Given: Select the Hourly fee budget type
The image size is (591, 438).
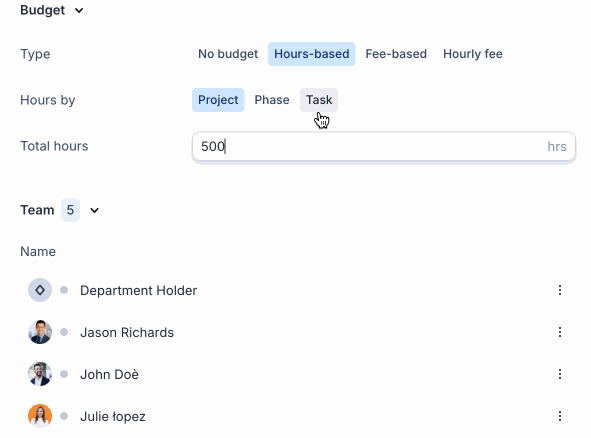Looking at the screenshot, I should click(x=473, y=54).
